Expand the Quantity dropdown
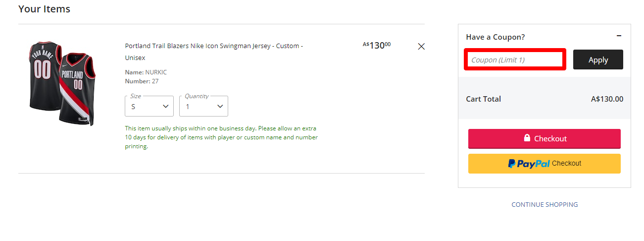 click(203, 106)
